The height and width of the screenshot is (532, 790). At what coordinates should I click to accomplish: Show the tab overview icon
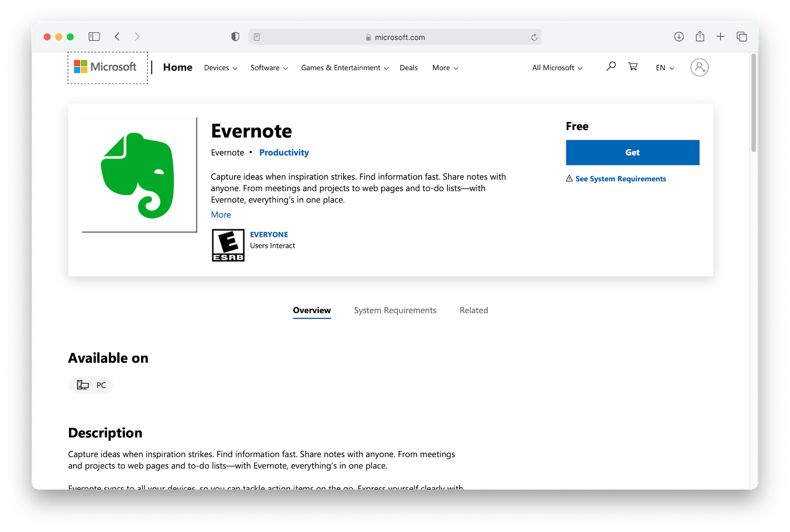tap(742, 37)
